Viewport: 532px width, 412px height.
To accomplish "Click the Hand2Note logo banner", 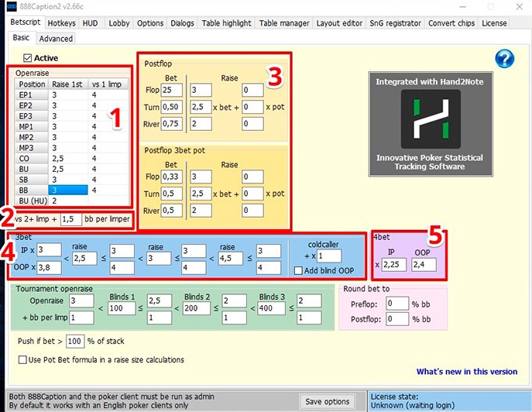I will point(430,124).
